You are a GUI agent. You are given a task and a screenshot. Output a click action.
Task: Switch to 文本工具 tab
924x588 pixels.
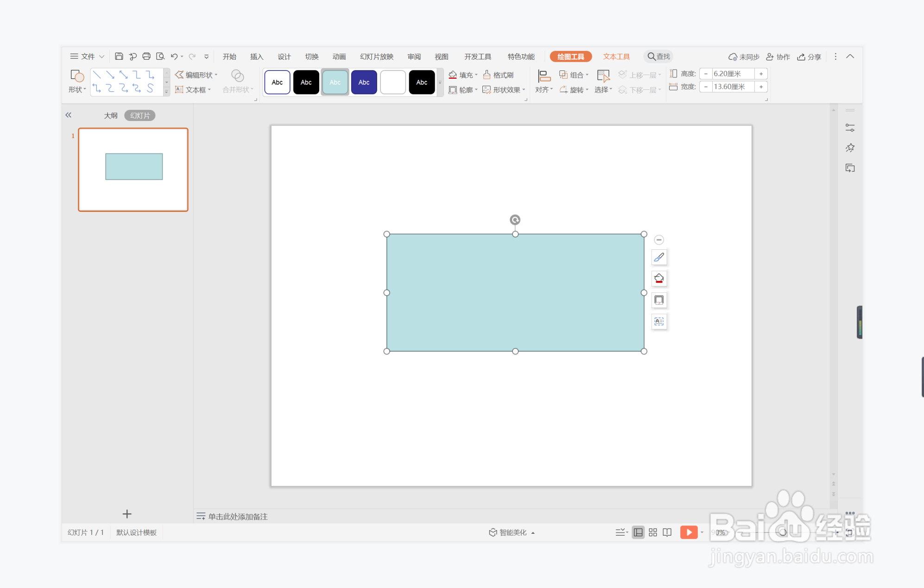coord(616,57)
